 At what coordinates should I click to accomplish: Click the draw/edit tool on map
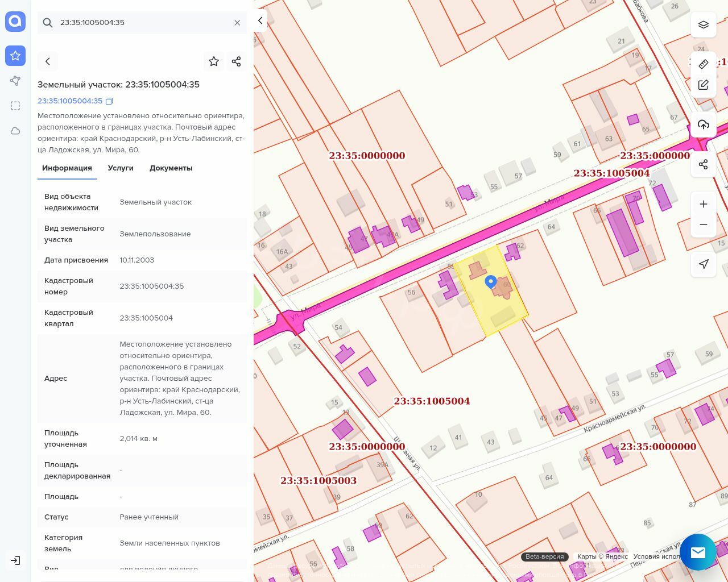[704, 85]
